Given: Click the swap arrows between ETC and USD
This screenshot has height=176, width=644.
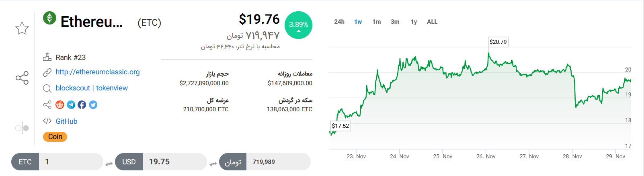Looking at the screenshot, I should [x=109, y=164].
